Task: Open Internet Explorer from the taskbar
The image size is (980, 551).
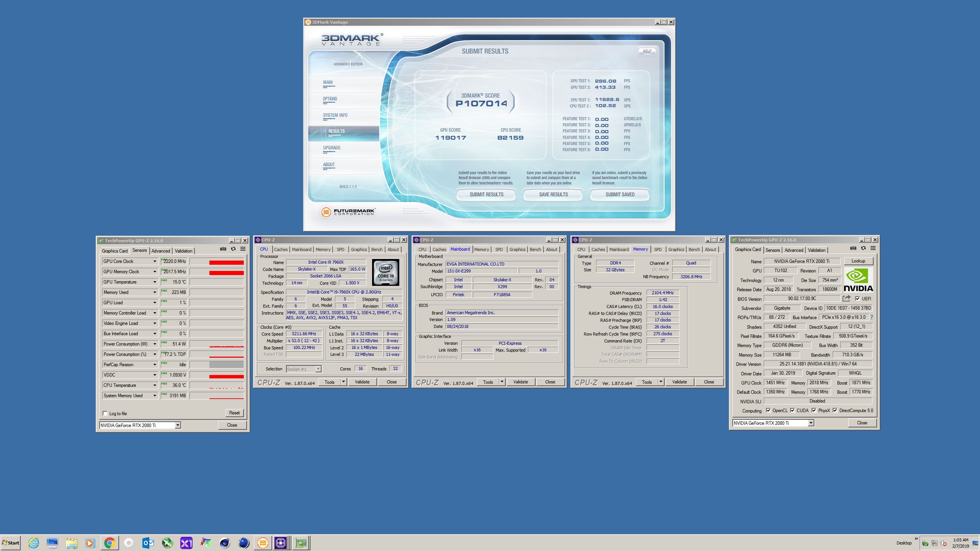Action: tap(34, 543)
